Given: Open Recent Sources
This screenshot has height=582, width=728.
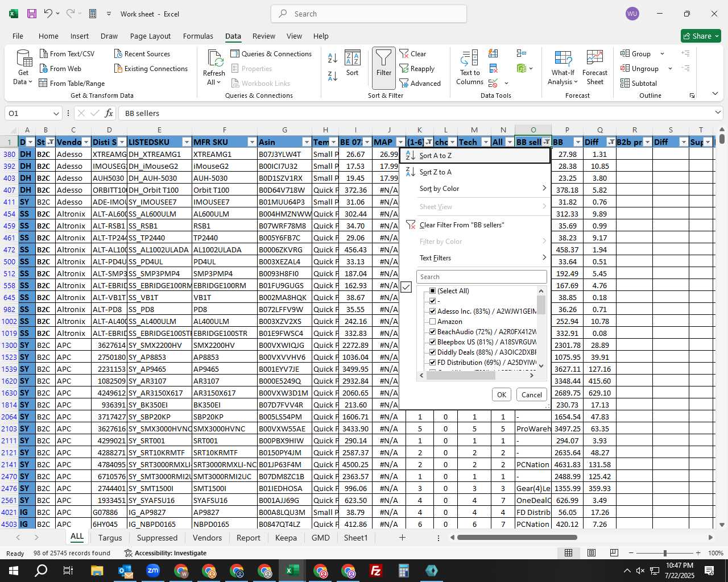Looking at the screenshot, I should pyautogui.click(x=142, y=53).
